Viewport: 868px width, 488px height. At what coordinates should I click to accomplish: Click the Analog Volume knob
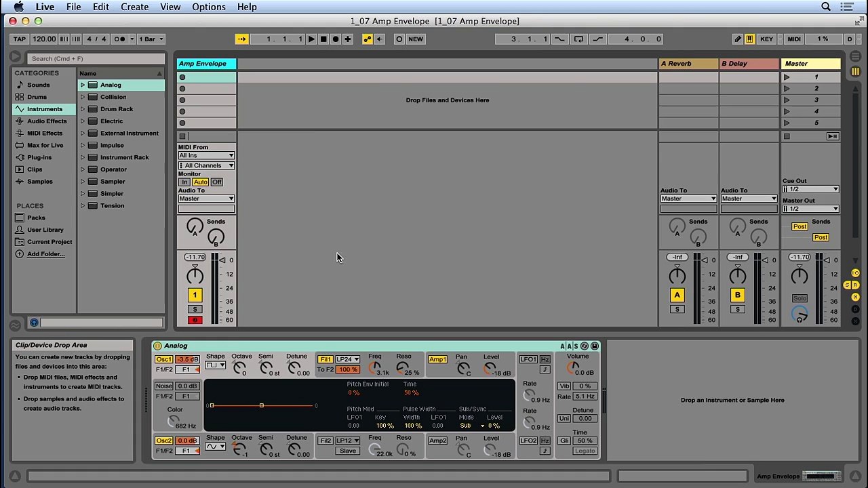pos(574,367)
